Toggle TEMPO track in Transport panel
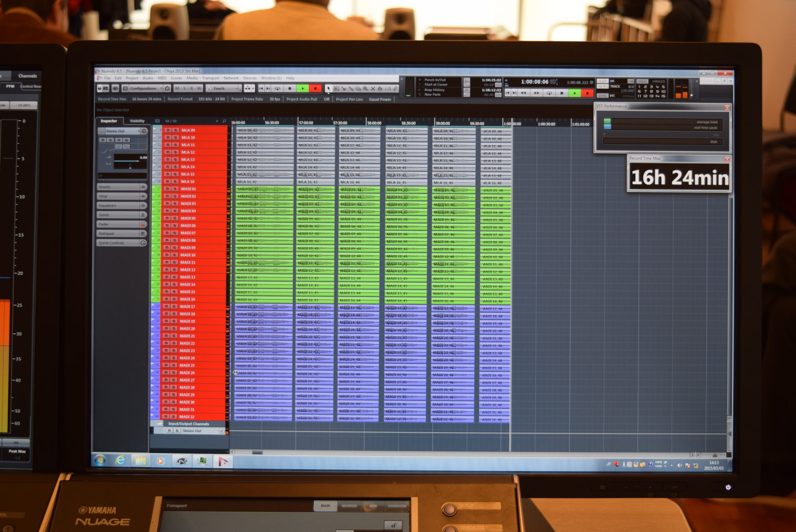Viewport: 796px width, 532px height. tap(602, 86)
